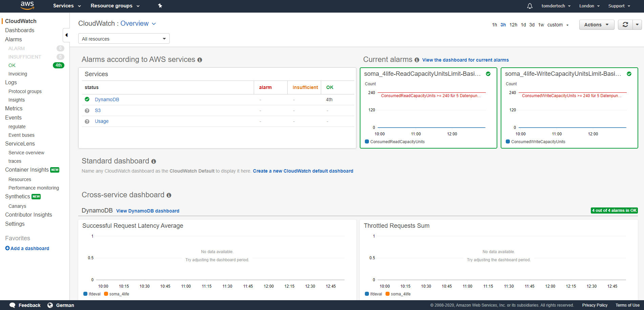This screenshot has height=310, width=644.
Task: Open the All resources dropdown
Action: (x=124, y=39)
